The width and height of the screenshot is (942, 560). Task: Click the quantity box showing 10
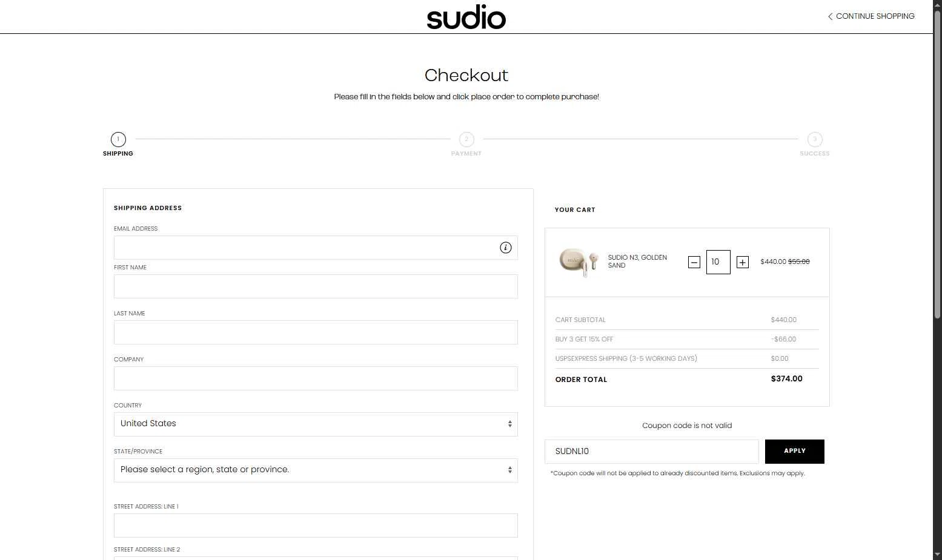718,262
